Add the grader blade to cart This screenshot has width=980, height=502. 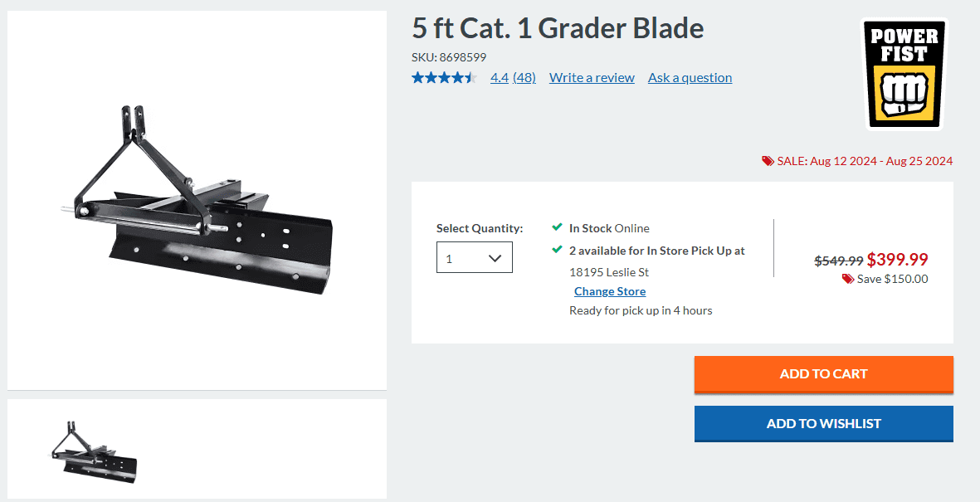click(823, 374)
